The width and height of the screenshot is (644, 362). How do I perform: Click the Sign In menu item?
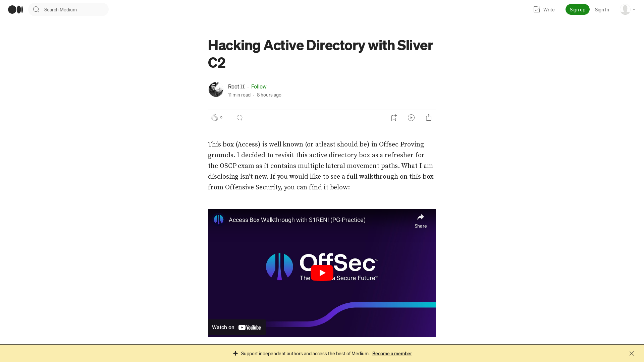point(602,9)
